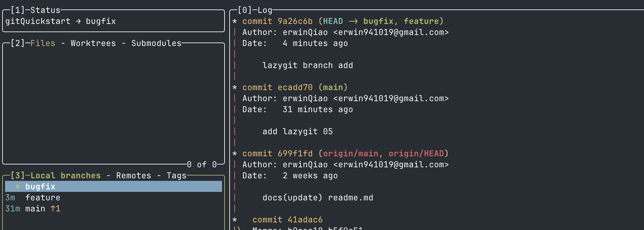Open the Submodules tab

tap(156, 43)
